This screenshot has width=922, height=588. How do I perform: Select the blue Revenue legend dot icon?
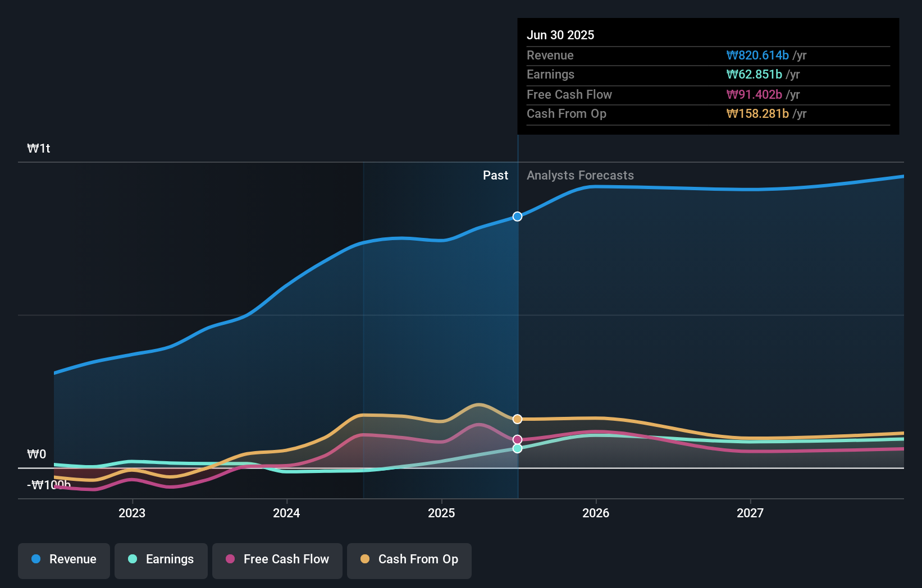pos(36,559)
